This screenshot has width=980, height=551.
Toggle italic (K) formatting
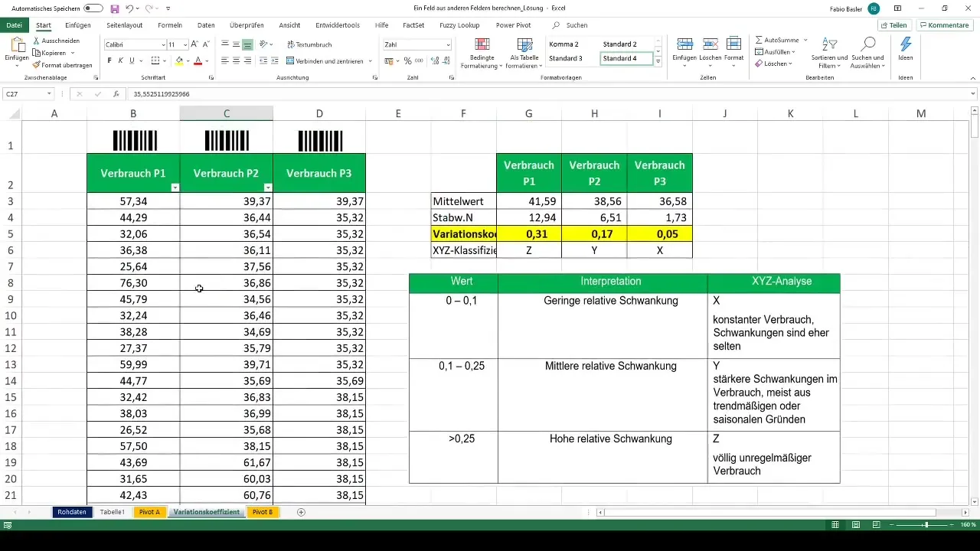[x=121, y=60]
